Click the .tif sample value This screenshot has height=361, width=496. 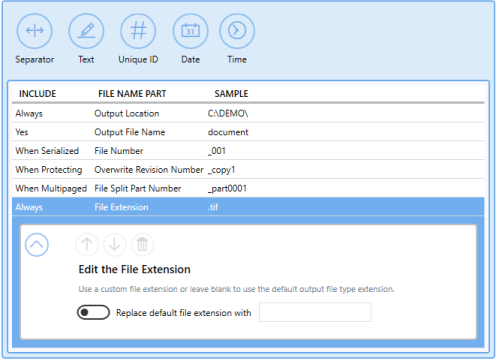[x=213, y=207]
